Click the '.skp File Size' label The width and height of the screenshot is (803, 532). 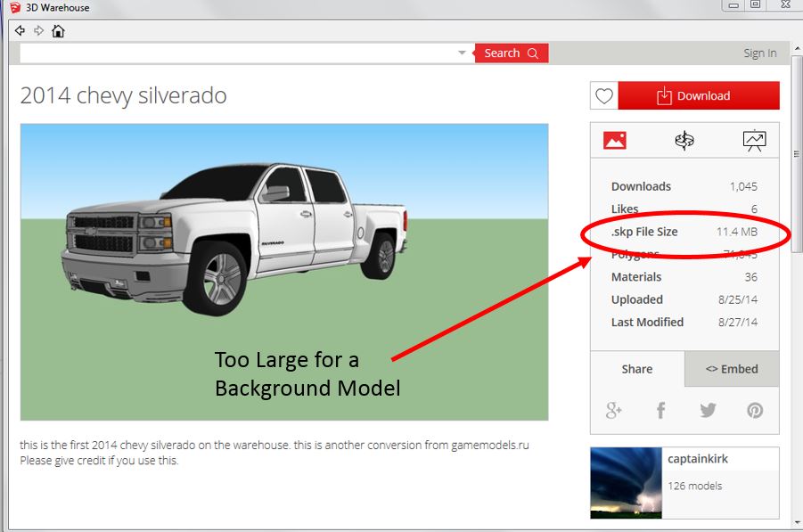pos(644,232)
